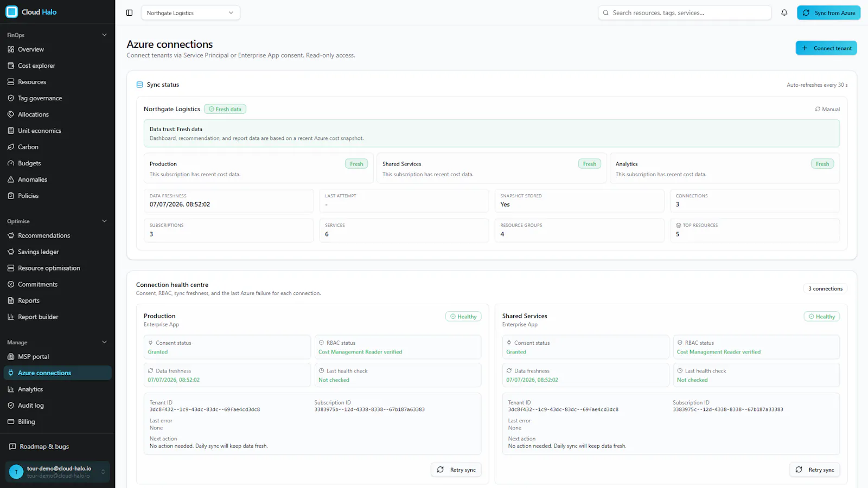Click Shared Services 'Not checked' health value
The height and width of the screenshot is (488, 868).
(692, 380)
